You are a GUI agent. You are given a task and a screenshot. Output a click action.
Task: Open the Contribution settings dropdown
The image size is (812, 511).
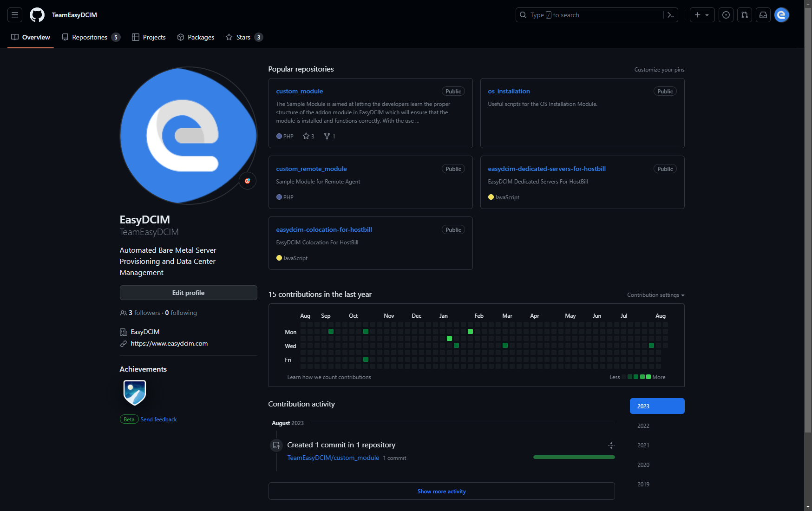[655, 295]
